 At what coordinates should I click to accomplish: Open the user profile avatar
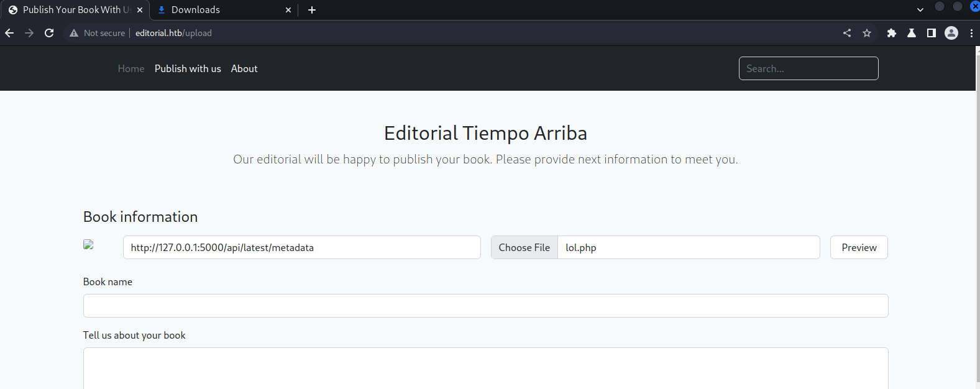pos(951,33)
